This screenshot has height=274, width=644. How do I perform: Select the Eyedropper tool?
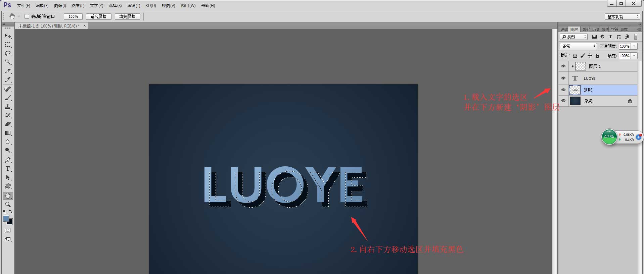pyautogui.click(x=8, y=79)
